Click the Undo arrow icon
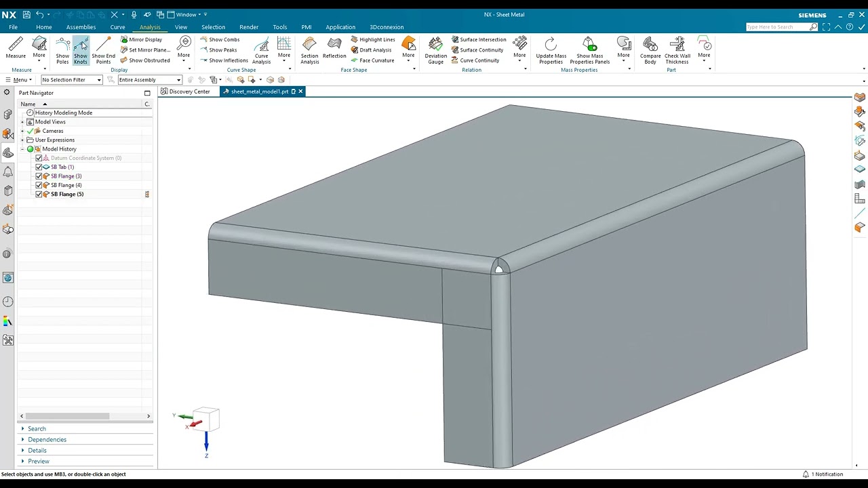This screenshot has height=488, width=868. point(40,14)
